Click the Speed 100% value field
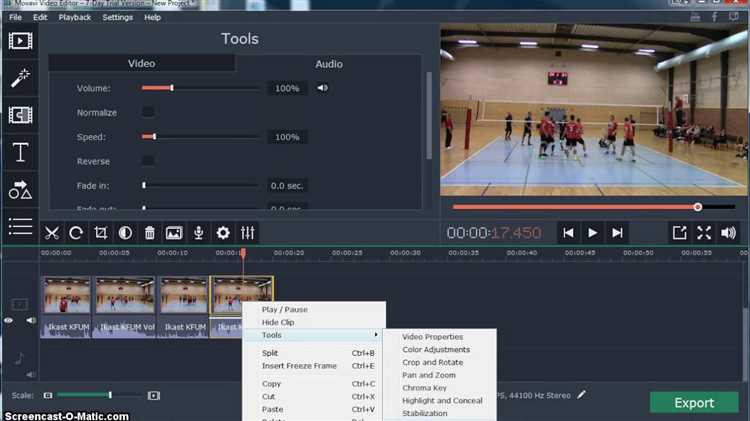The width and height of the screenshot is (750, 421). [x=287, y=137]
